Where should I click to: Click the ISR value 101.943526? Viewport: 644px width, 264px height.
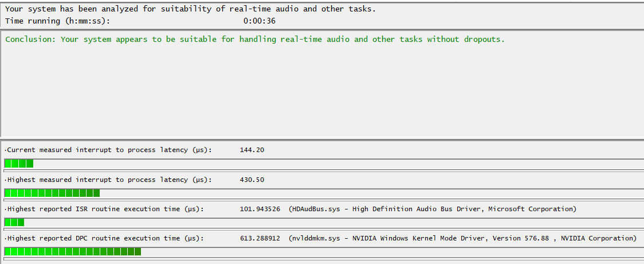pos(260,209)
